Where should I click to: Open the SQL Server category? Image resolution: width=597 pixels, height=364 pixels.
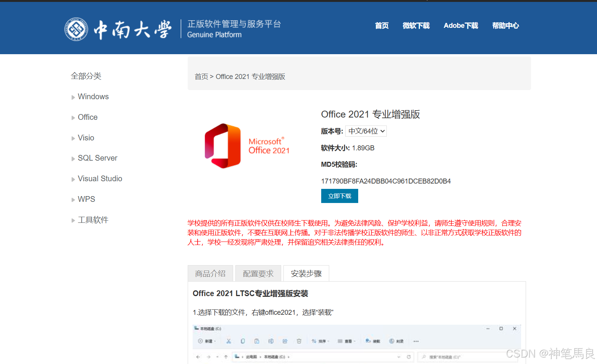click(x=97, y=158)
